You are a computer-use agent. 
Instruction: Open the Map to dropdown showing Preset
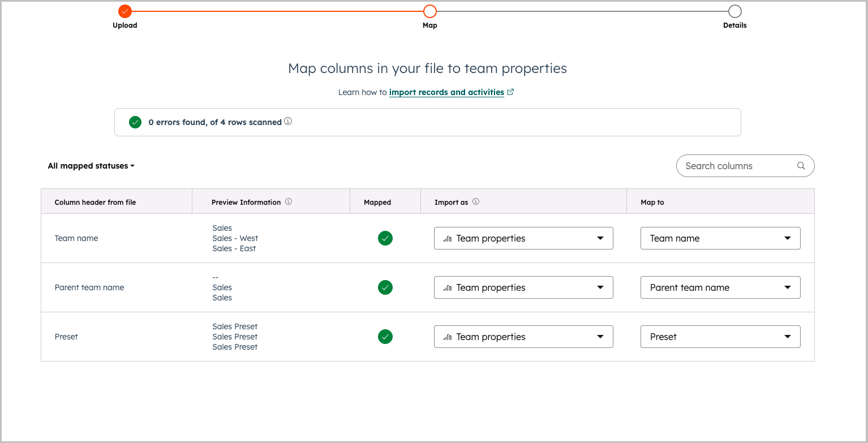(720, 337)
